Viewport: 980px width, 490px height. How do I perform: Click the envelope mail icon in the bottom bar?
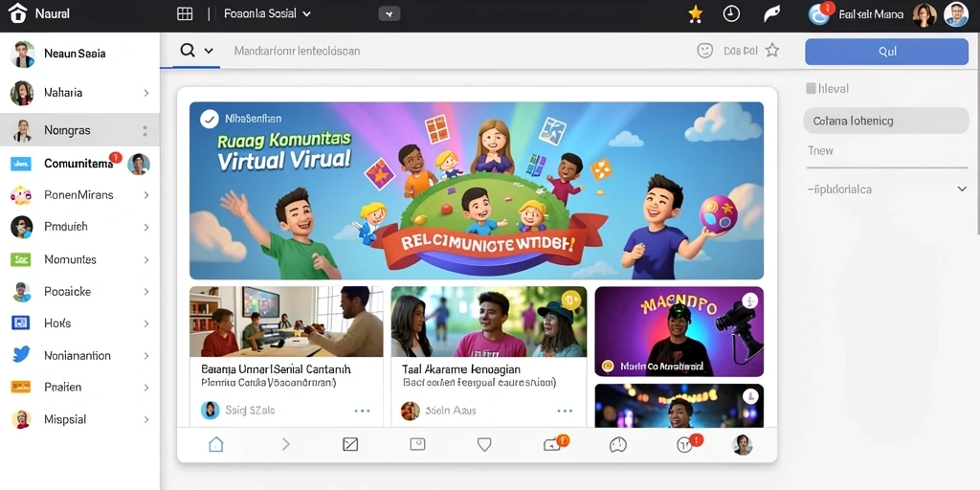(350, 444)
